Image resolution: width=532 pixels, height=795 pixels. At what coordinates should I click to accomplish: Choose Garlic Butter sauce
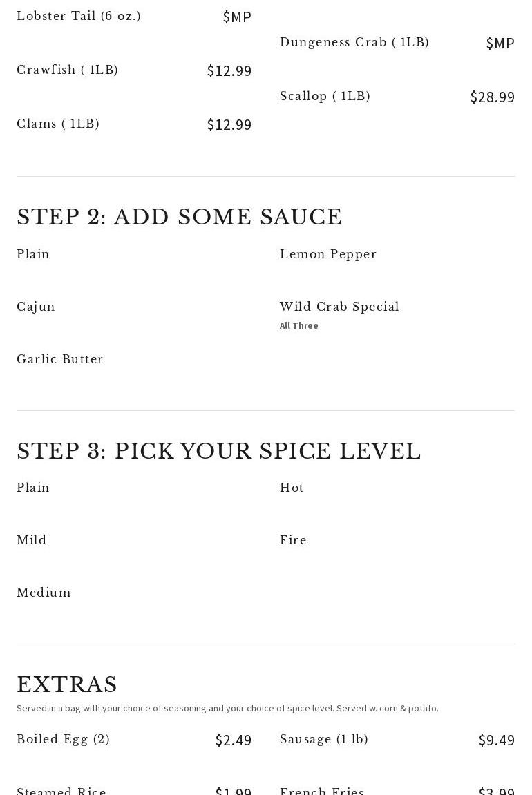pos(60,360)
